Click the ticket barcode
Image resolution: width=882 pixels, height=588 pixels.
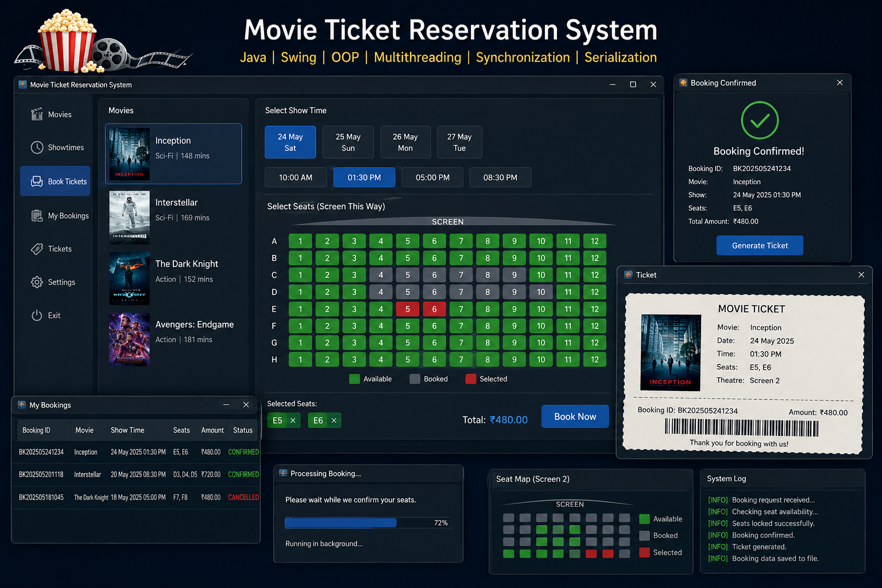(742, 428)
